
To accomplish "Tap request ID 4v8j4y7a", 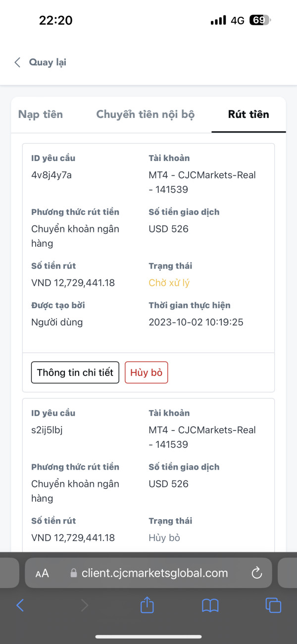I will coord(51,175).
